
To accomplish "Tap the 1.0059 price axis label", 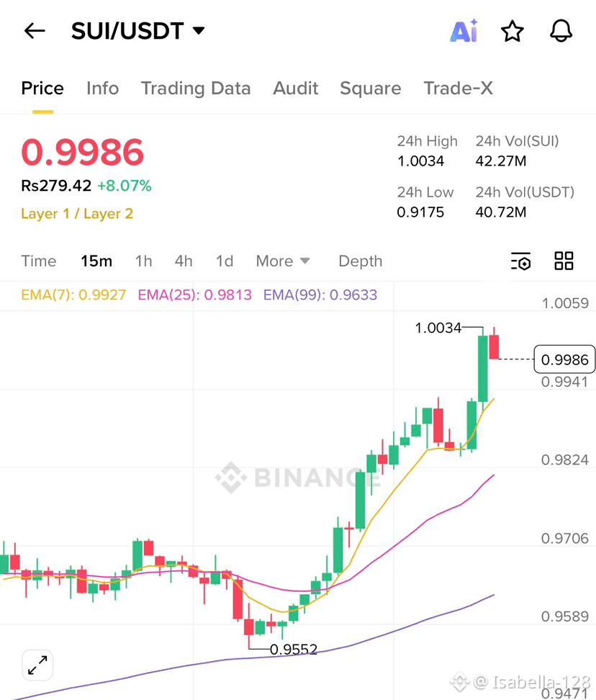I will pyautogui.click(x=565, y=304).
